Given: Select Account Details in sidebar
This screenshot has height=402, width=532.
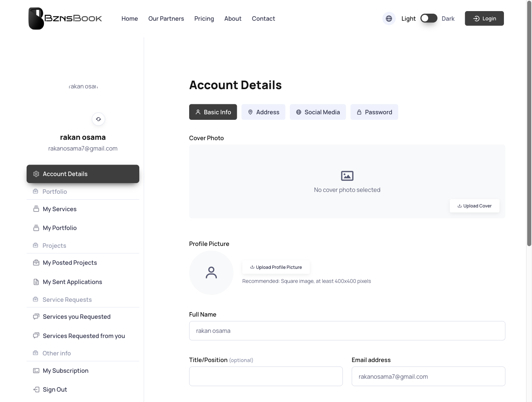Looking at the screenshot, I should tap(83, 174).
